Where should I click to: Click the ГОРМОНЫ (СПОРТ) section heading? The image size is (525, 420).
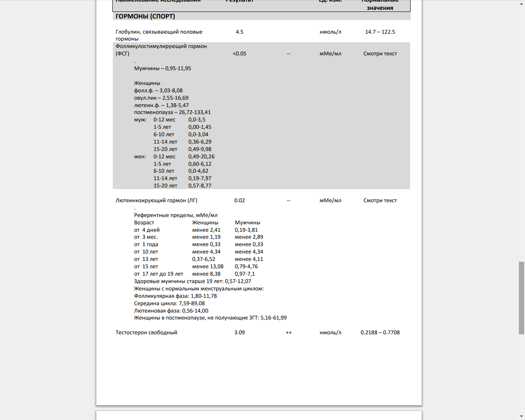(x=145, y=16)
